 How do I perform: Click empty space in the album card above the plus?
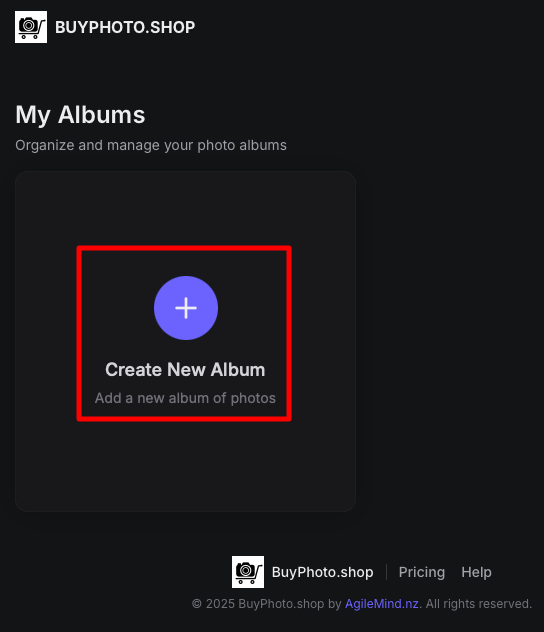[185, 208]
